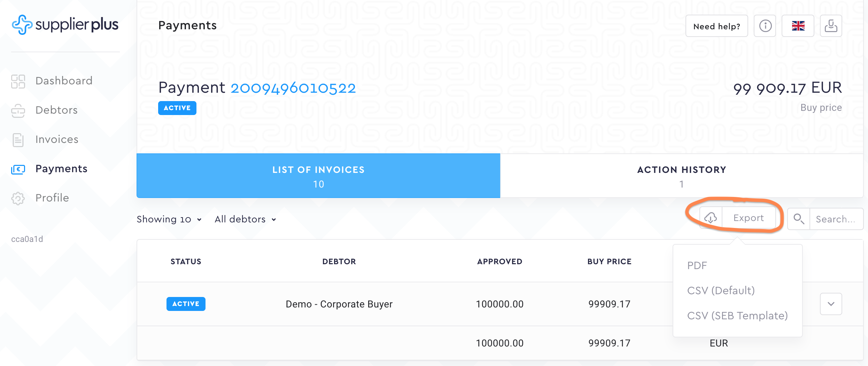Open language selector with UK flag

point(798,26)
